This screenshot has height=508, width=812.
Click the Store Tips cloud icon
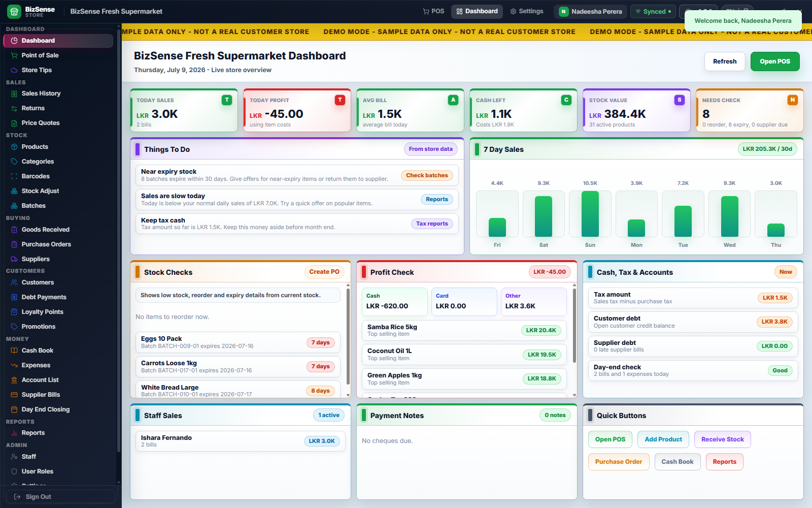pyautogui.click(x=14, y=70)
